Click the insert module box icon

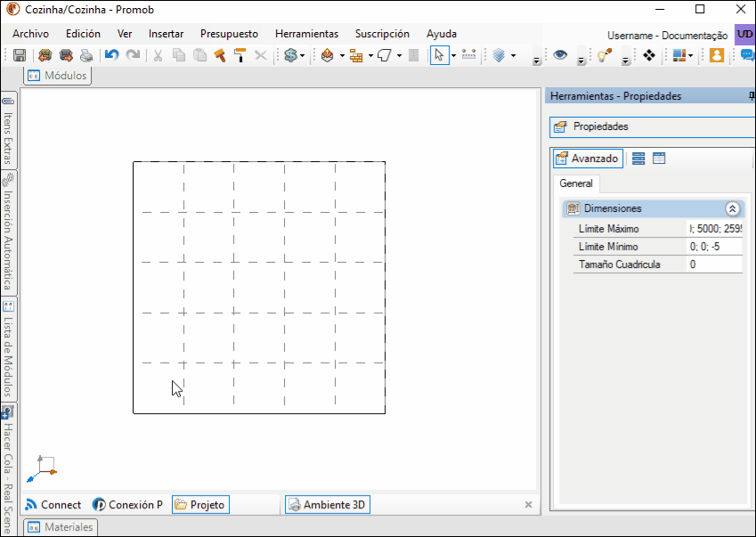pyautogui.click(x=328, y=55)
